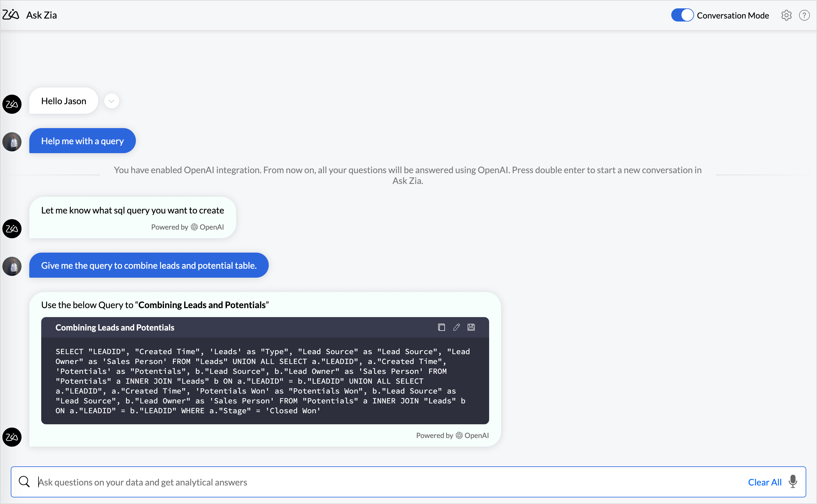Screen dimensions: 817x504
Task: Click user avatar beside combine leads message
Action: pyautogui.click(x=12, y=266)
